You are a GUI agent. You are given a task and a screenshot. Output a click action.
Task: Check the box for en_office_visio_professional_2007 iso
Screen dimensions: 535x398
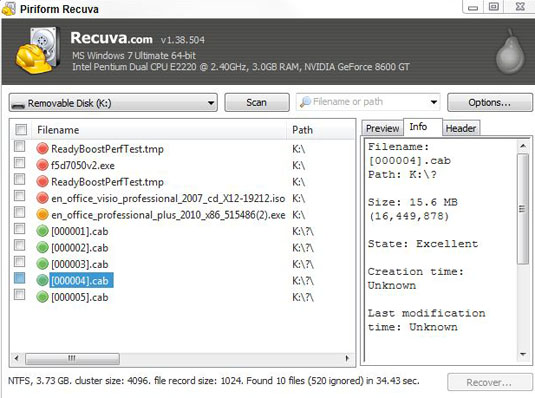(x=19, y=196)
